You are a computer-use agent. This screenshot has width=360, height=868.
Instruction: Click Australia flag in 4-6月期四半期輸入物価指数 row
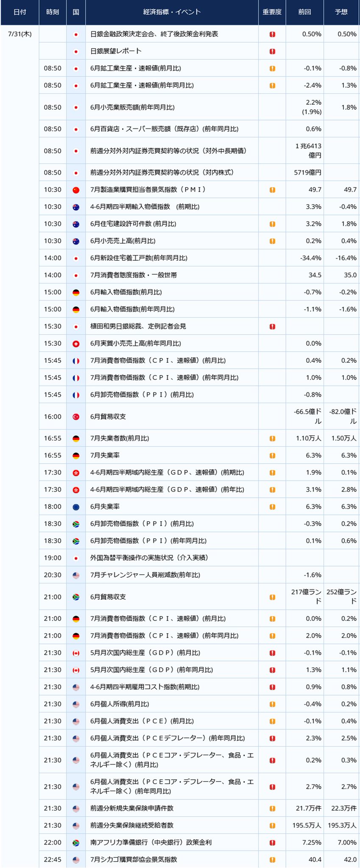pos(76,207)
